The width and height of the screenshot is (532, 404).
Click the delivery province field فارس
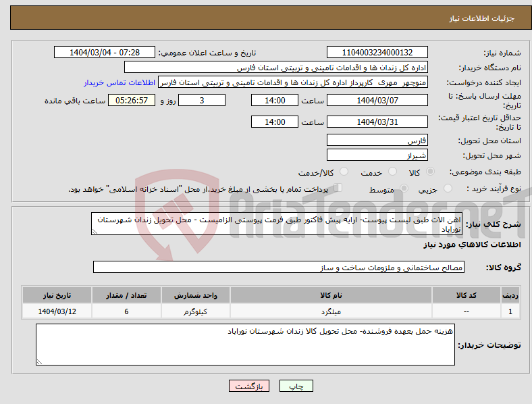click(x=377, y=140)
